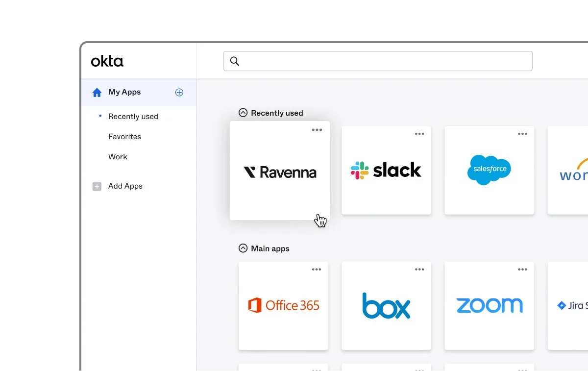
Task: Click the plus circle next to My Apps
Action: click(179, 92)
